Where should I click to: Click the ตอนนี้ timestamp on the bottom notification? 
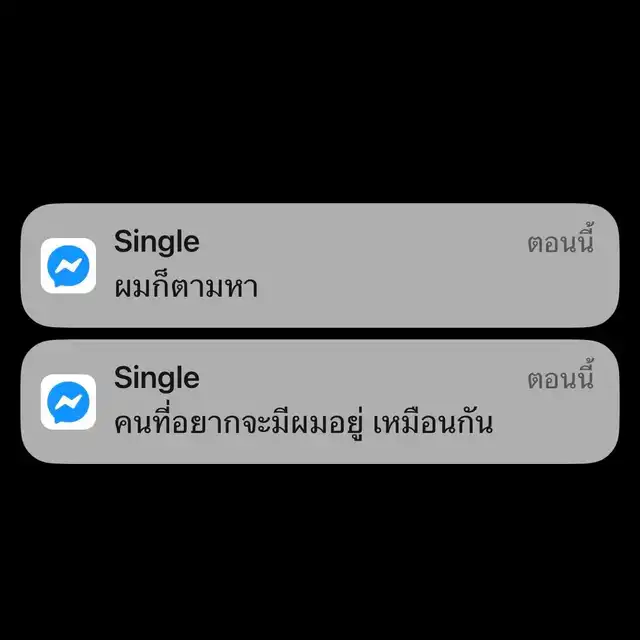click(x=560, y=376)
